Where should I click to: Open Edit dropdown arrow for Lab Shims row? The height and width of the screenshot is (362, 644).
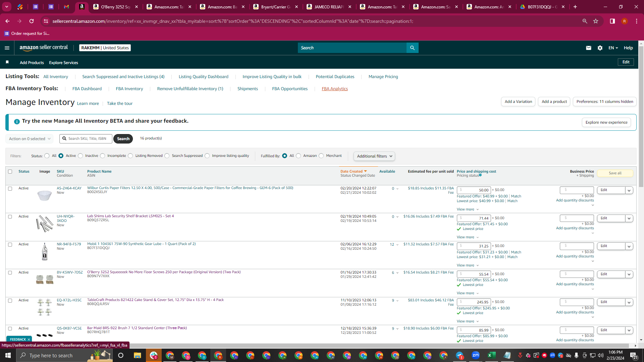[x=629, y=219]
